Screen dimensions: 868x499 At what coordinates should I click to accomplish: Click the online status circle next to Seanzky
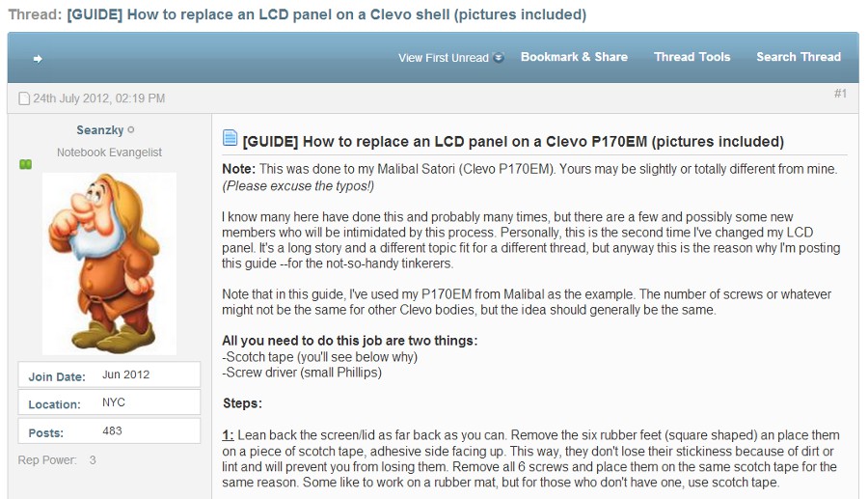pyautogui.click(x=131, y=130)
